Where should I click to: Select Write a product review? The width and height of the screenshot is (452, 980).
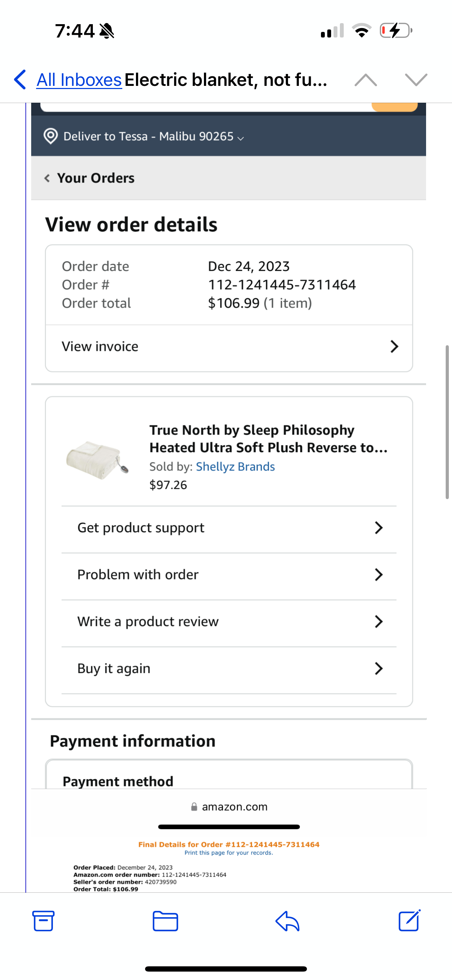[x=229, y=622]
